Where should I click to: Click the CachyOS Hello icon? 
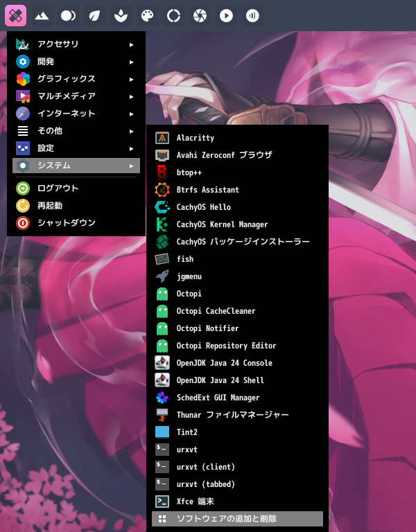[x=162, y=207]
